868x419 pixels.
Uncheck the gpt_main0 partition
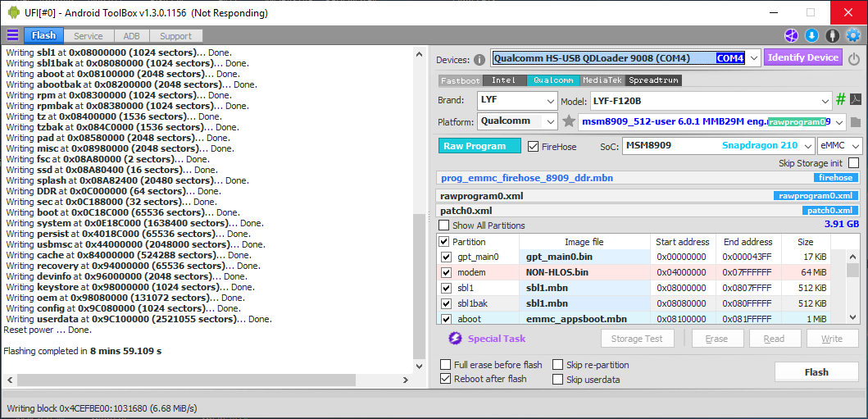pos(446,257)
